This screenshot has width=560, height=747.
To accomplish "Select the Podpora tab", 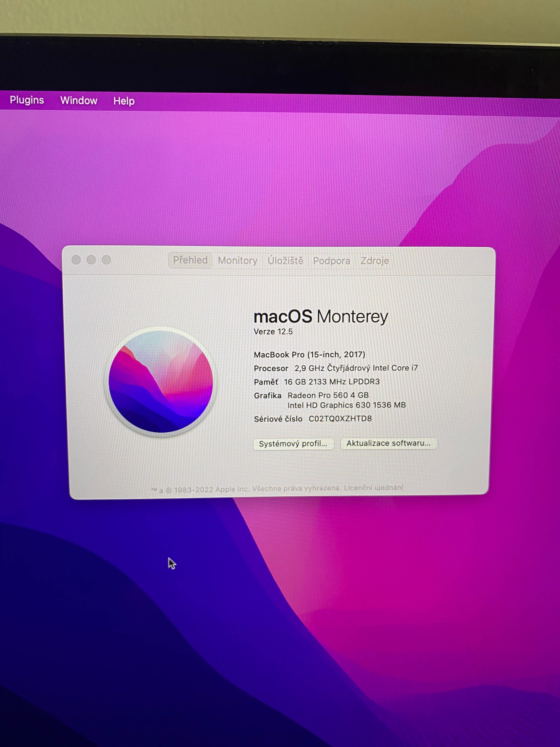I will pos(331,261).
